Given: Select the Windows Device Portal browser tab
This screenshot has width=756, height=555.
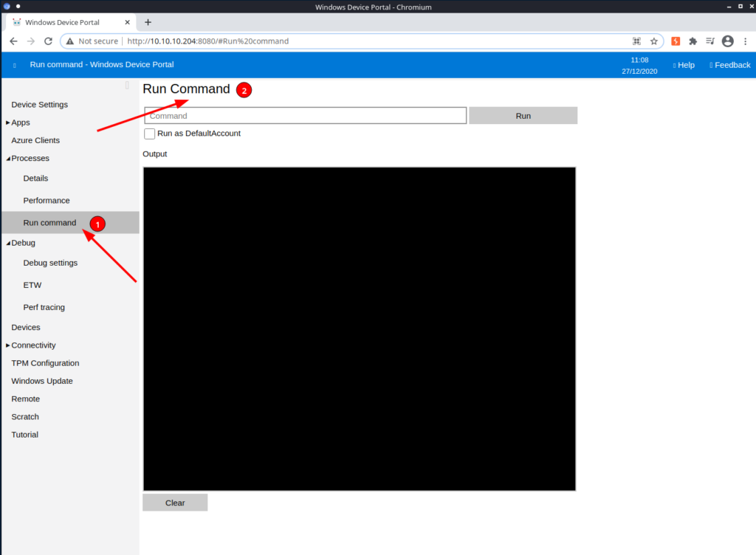Looking at the screenshot, I should (x=71, y=22).
